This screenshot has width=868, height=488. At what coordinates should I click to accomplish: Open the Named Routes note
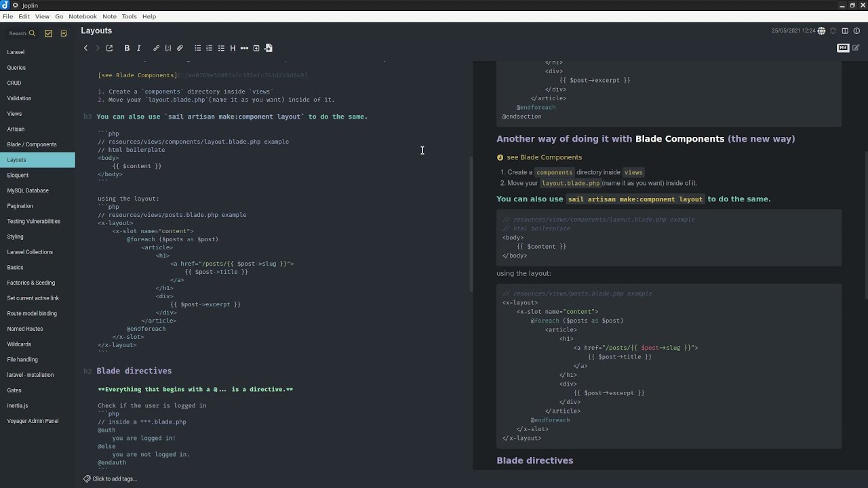tap(37, 329)
